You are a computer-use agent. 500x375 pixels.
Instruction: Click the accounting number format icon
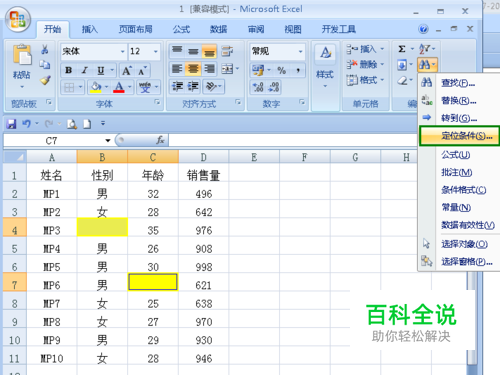(x=258, y=70)
